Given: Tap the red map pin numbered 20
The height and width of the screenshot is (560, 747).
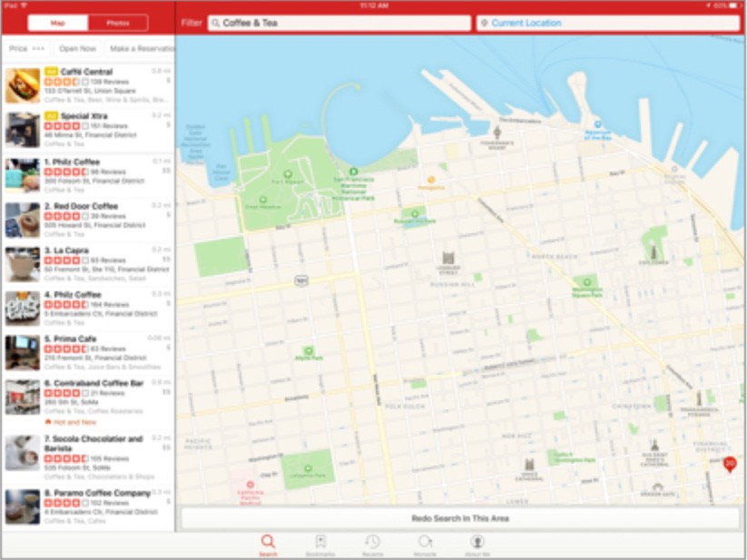Looking at the screenshot, I should tap(730, 464).
